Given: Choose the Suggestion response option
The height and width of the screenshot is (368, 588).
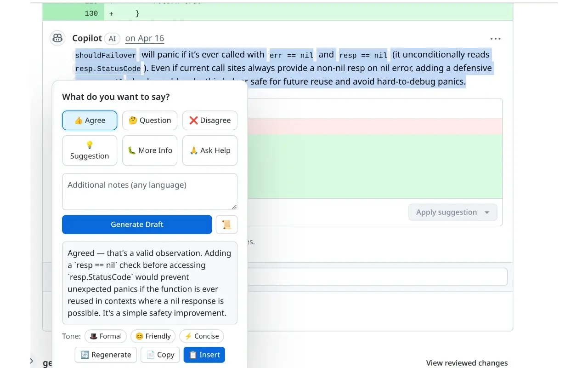Looking at the screenshot, I should coord(90,150).
